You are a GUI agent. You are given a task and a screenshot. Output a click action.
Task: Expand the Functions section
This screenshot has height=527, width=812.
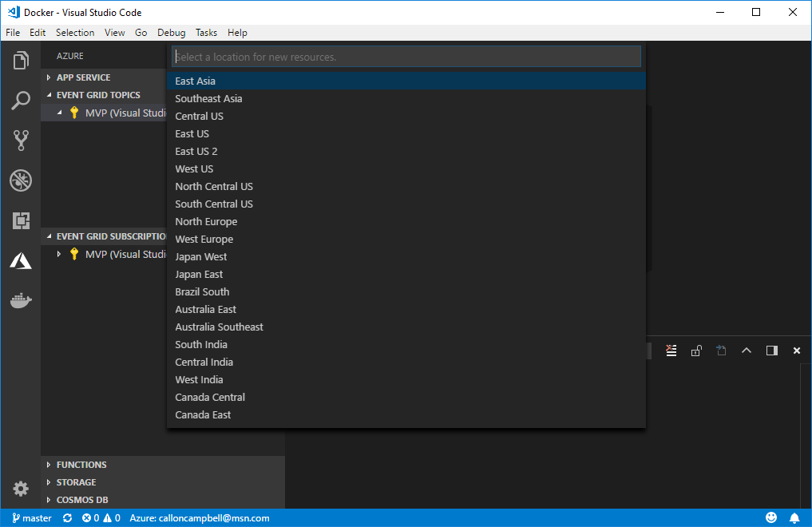click(81, 465)
